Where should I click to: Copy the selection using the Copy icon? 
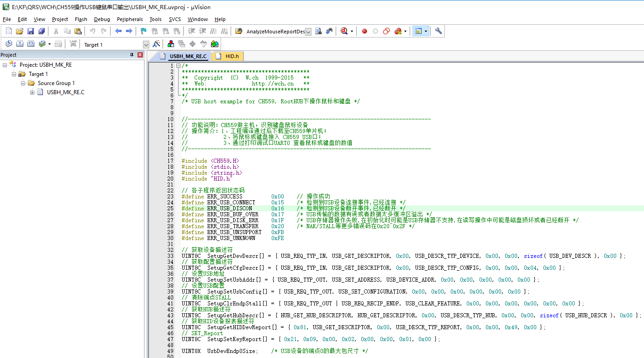[x=67, y=31]
